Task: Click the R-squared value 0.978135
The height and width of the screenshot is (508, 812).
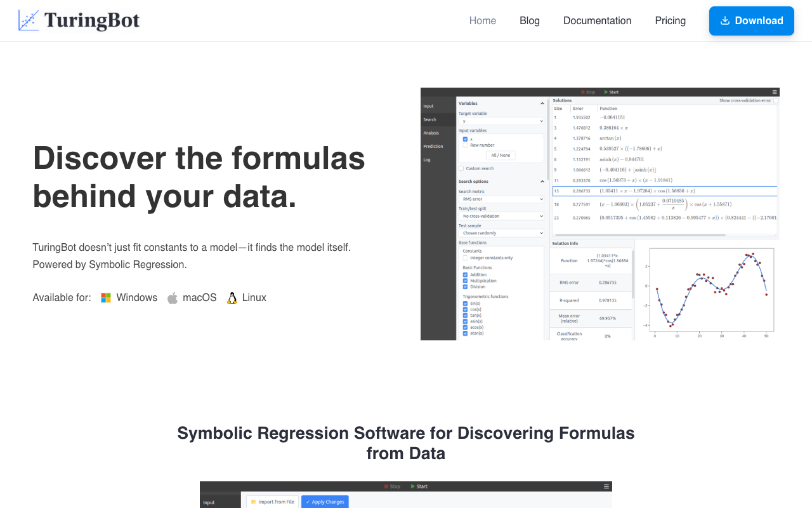Action: (x=607, y=300)
